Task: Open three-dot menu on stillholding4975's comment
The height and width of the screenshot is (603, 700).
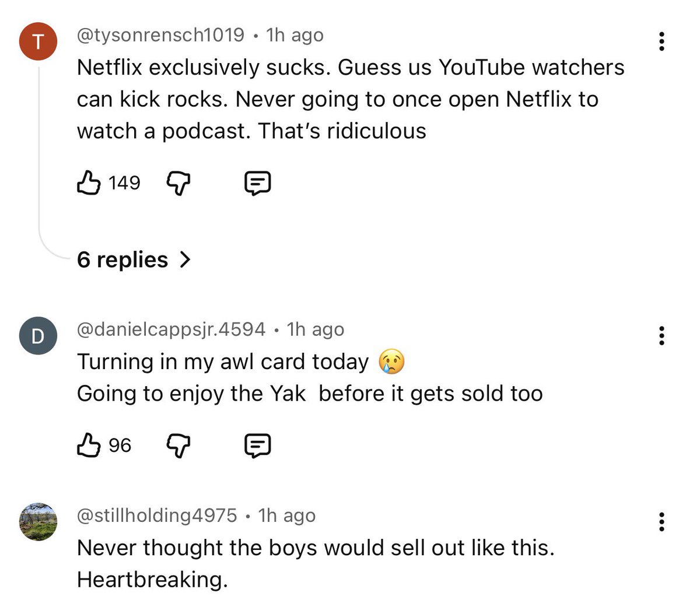Action: coord(661,521)
